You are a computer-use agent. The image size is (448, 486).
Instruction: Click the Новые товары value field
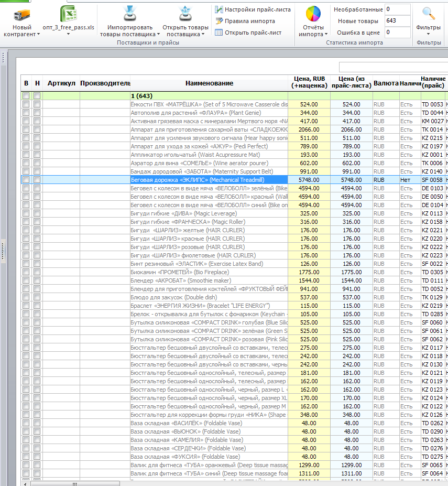(x=398, y=21)
